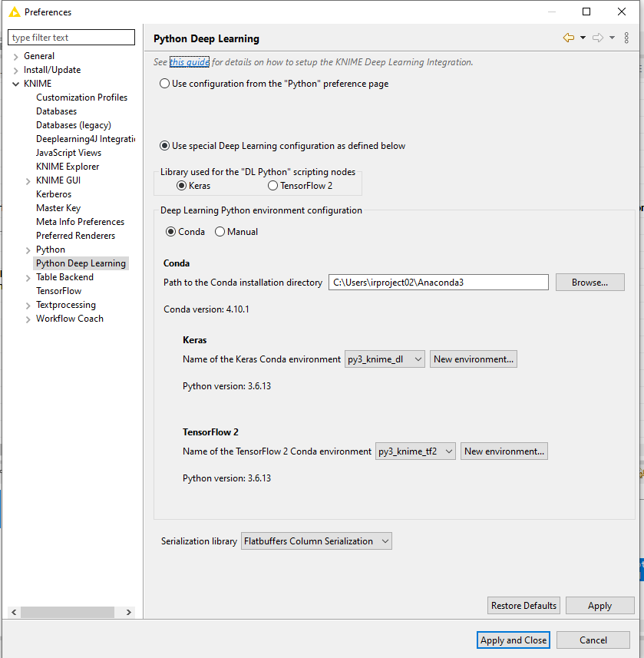Click the back navigation arrow icon
644x658 pixels.
[569, 38]
